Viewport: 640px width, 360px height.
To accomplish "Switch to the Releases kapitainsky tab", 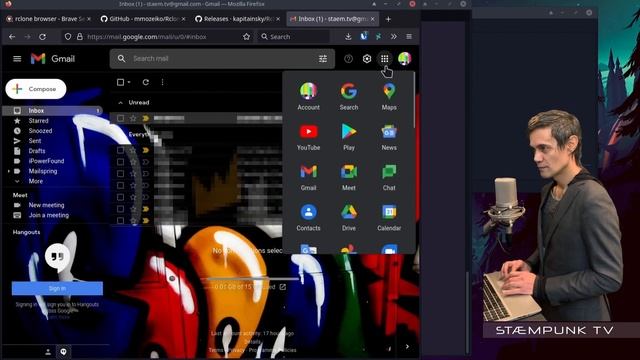I will (x=237, y=19).
